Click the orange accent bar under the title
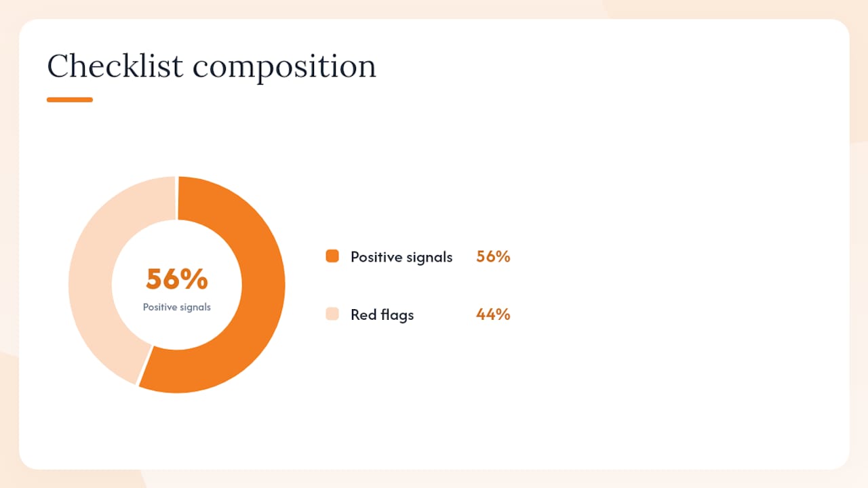The width and height of the screenshot is (868, 488). 70,100
